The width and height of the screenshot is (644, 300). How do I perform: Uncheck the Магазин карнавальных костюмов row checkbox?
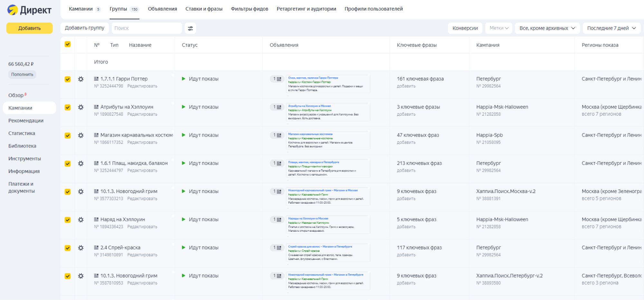68,135
